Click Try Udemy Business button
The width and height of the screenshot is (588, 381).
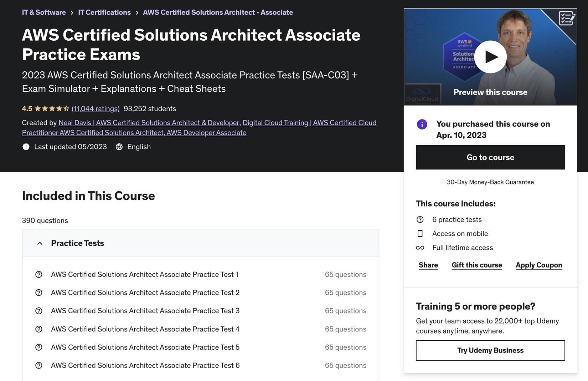[490, 350]
